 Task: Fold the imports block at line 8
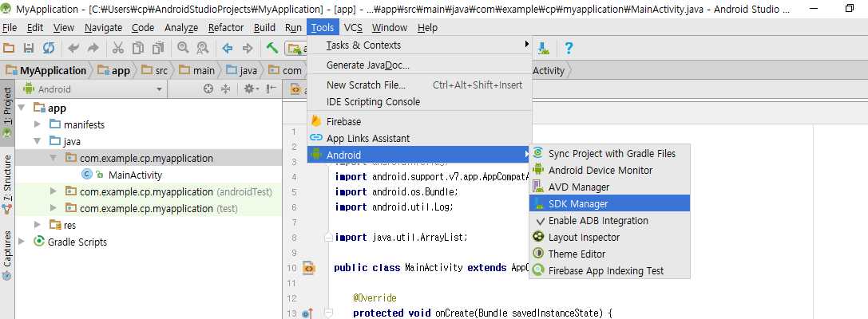(x=328, y=237)
